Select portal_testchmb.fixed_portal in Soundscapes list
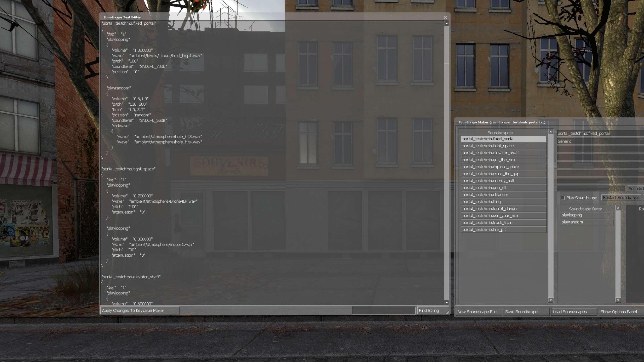 503,139
